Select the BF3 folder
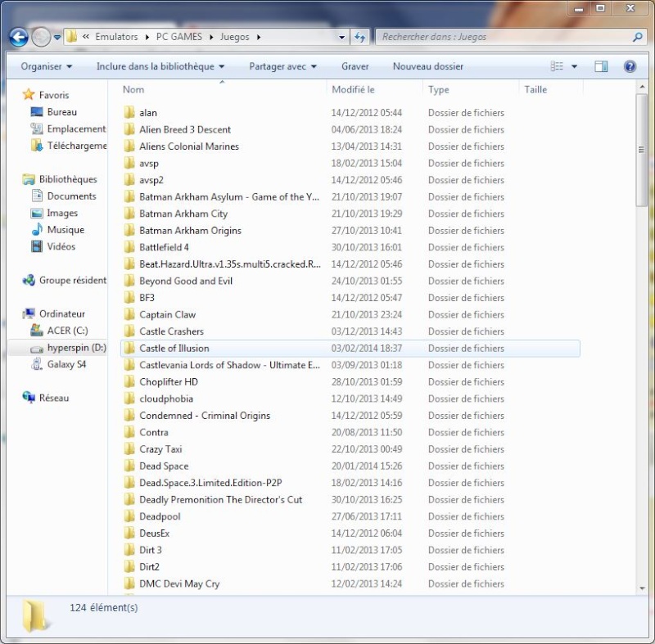 tap(147, 298)
